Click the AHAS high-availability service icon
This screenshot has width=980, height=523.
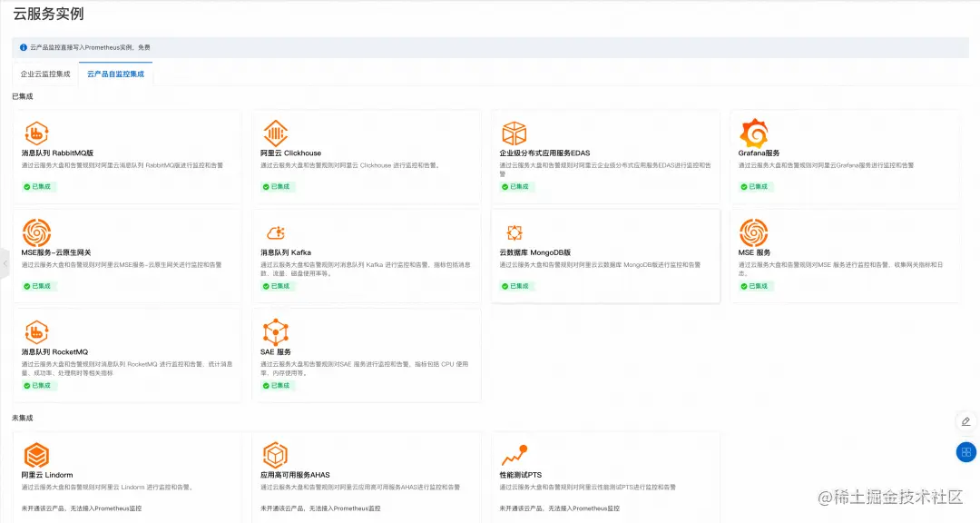point(275,456)
